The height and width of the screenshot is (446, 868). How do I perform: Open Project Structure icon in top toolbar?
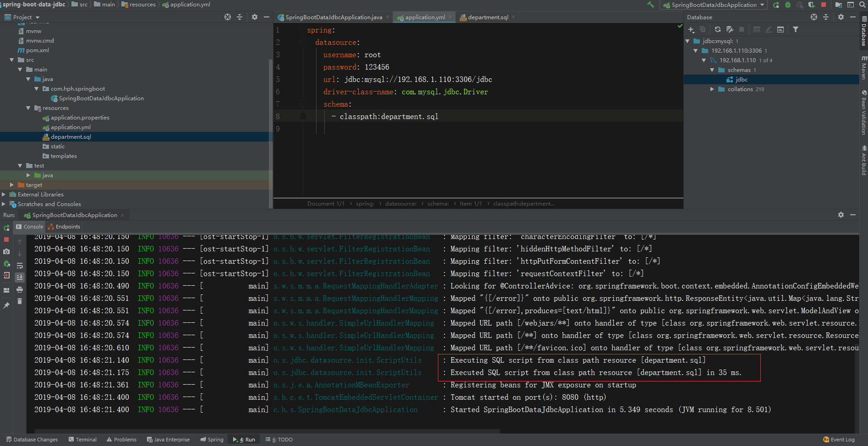[839, 5]
